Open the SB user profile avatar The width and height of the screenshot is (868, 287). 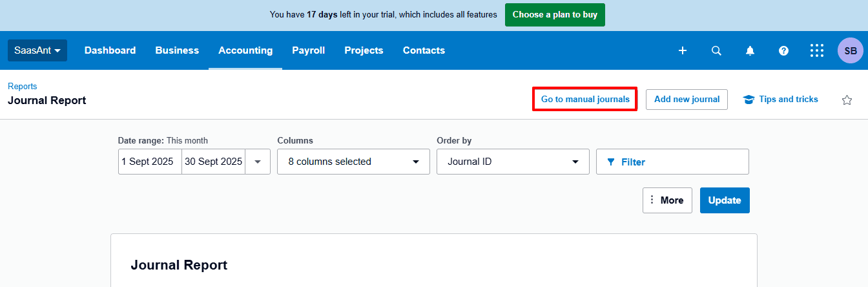pyautogui.click(x=850, y=50)
